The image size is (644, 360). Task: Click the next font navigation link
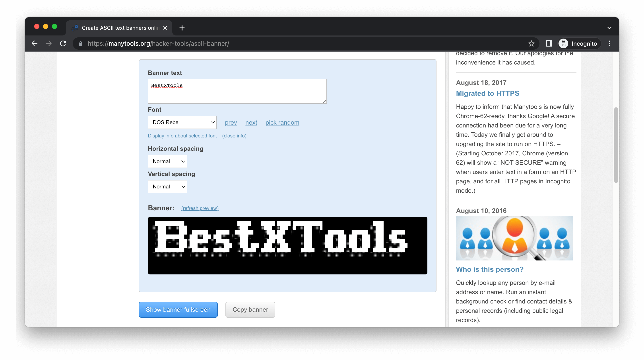tap(251, 122)
